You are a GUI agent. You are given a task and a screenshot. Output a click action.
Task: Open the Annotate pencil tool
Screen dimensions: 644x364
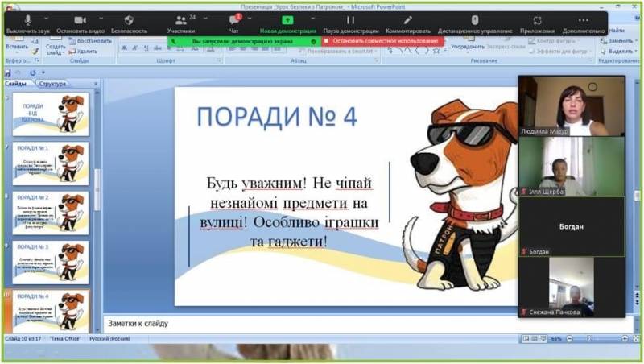coord(407,20)
